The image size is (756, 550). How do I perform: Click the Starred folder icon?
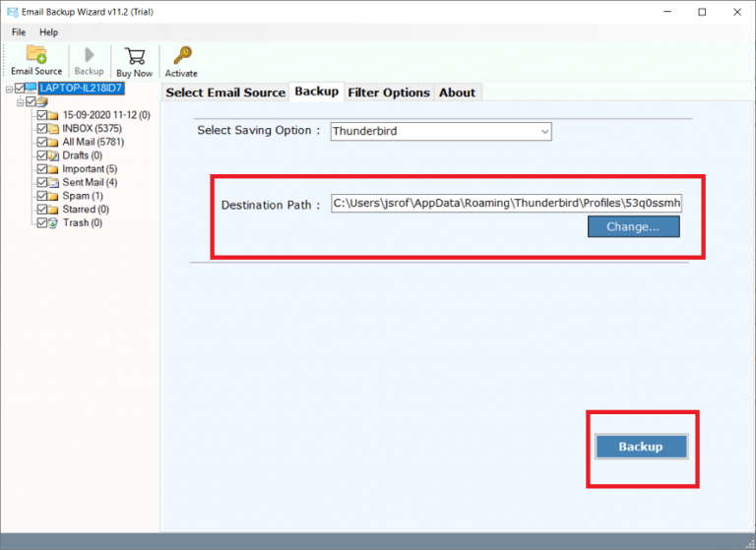(53, 210)
